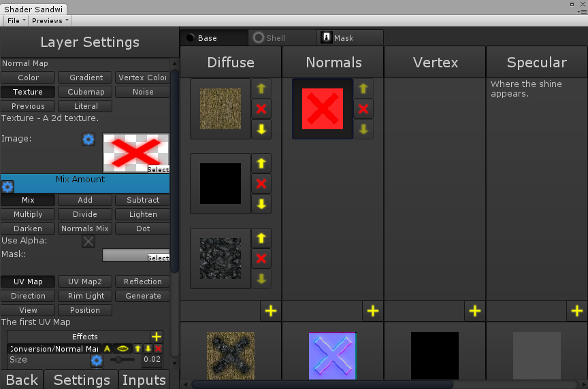Move the first Diffuse layer down

click(261, 129)
